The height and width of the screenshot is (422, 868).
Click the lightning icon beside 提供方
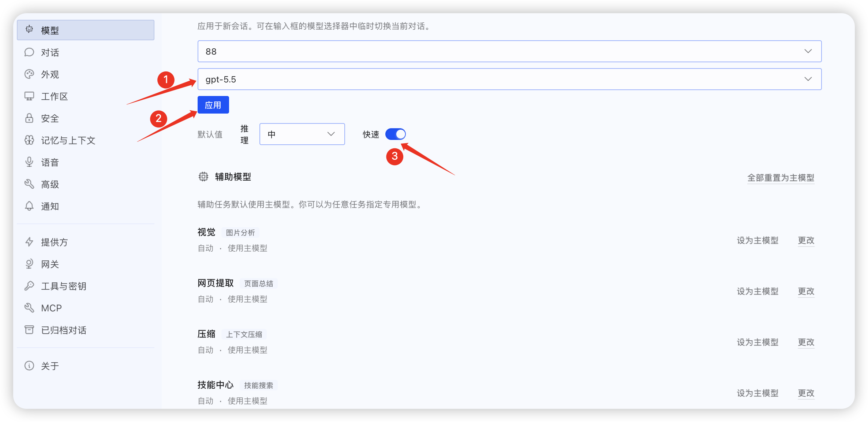point(29,242)
